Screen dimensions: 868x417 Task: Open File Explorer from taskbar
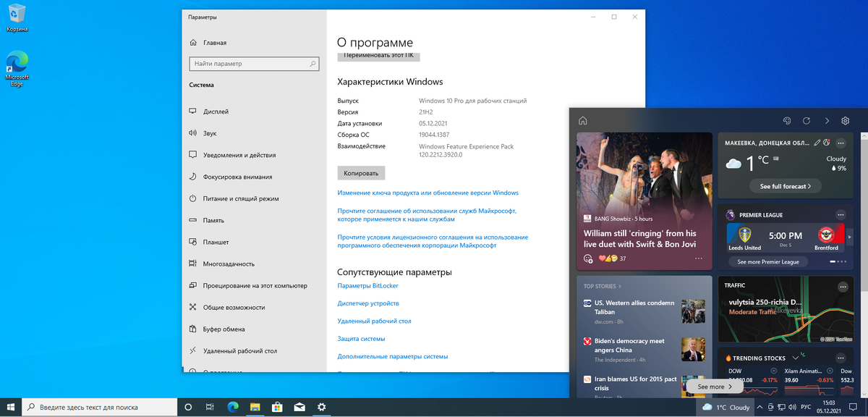pyautogui.click(x=255, y=407)
